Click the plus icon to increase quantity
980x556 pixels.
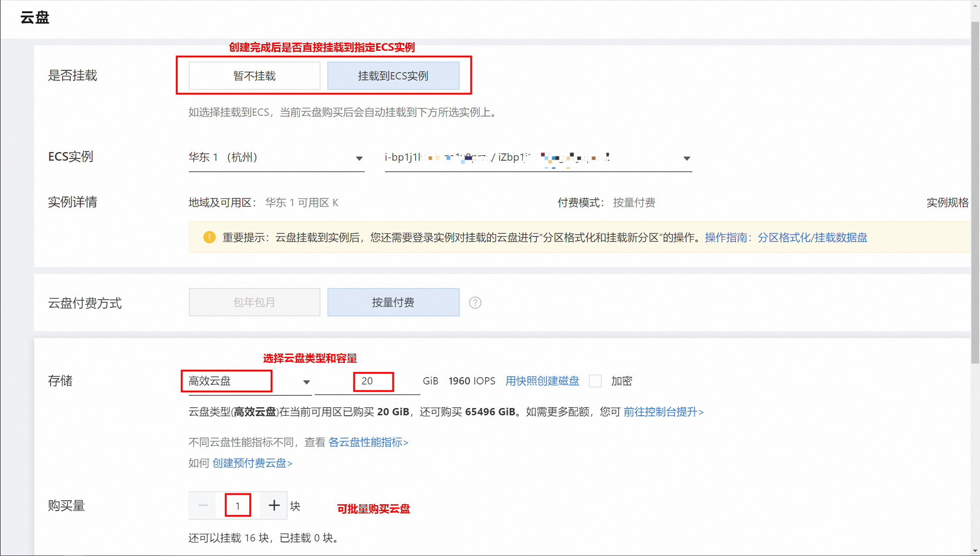(274, 505)
